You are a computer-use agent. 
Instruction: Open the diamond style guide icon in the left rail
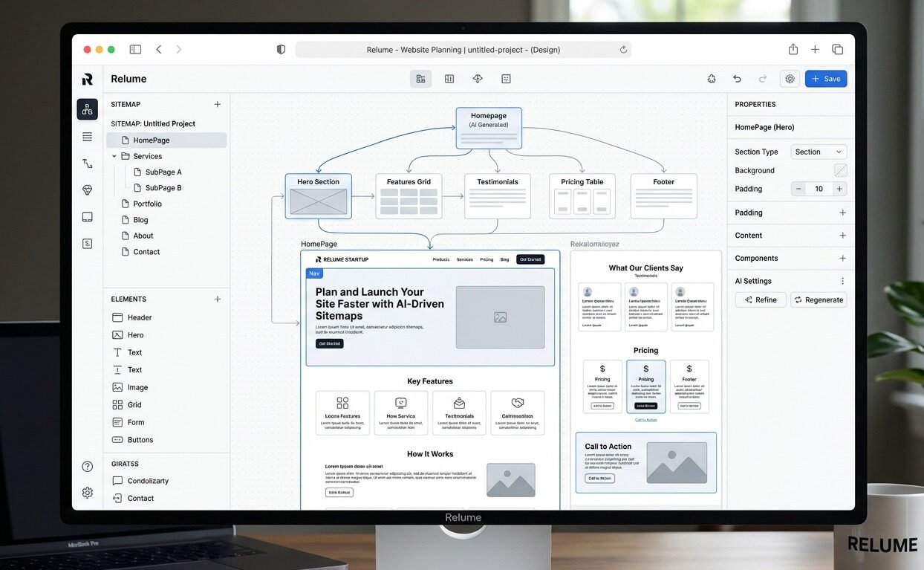(87, 190)
